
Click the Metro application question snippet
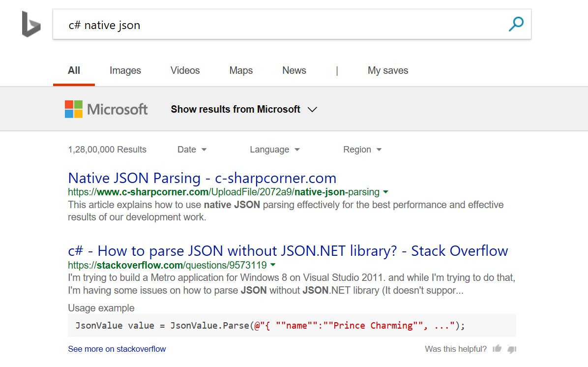click(x=292, y=284)
